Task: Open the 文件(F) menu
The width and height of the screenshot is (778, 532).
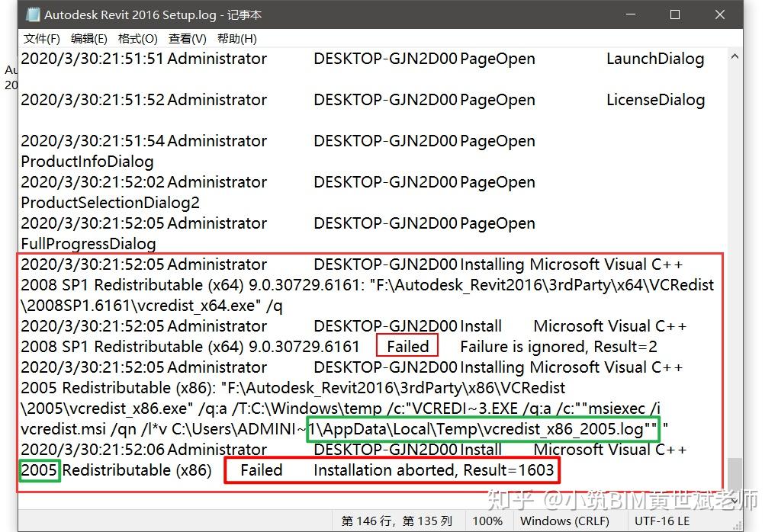Action: click(x=42, y=39)
